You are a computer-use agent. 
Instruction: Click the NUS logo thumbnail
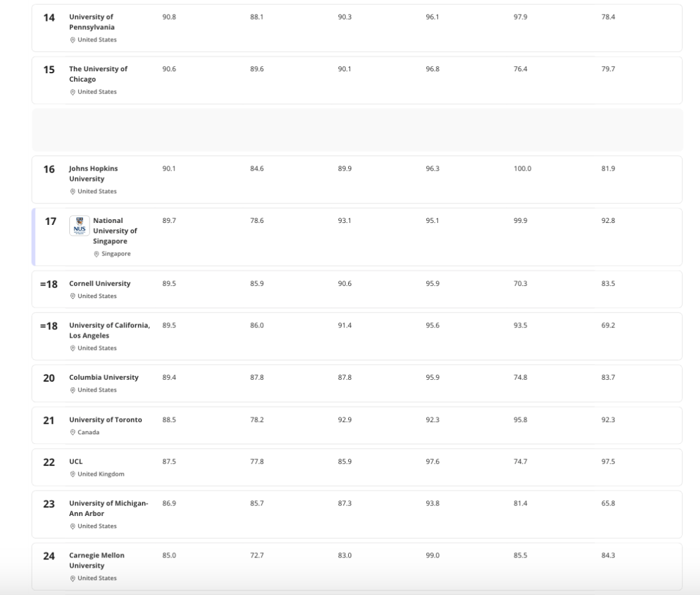80,226
